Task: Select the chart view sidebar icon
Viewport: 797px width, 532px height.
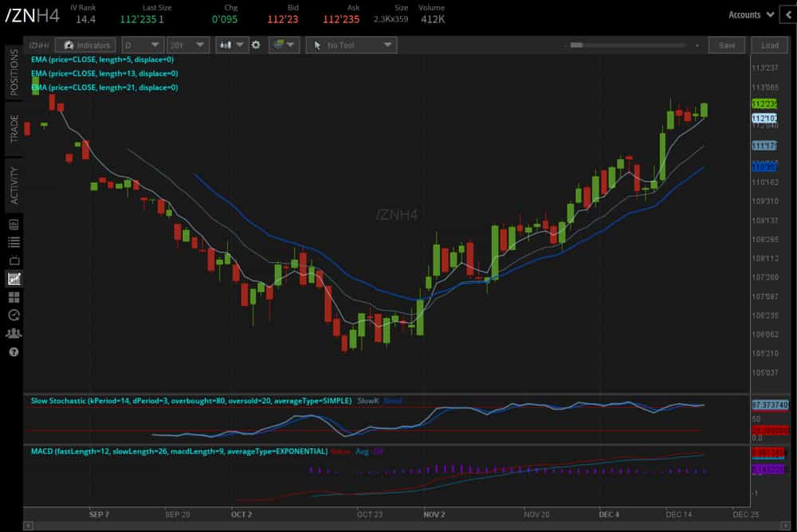Action: (14, 279)
